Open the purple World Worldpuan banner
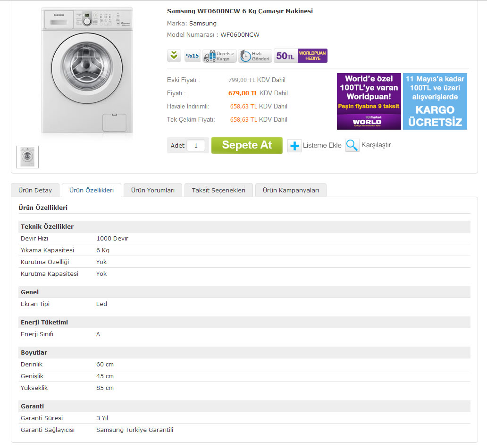Viewport: 487px width, 448px height. tap(369, 101)
